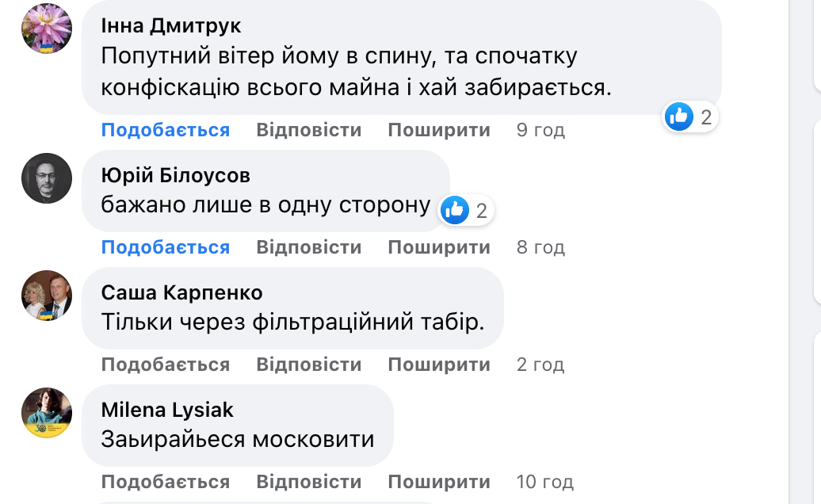Image resolution: width=821 pixels, height=504 pixels.
Task: Open Milena Lysiak's profile avatar
Action: 46,413
